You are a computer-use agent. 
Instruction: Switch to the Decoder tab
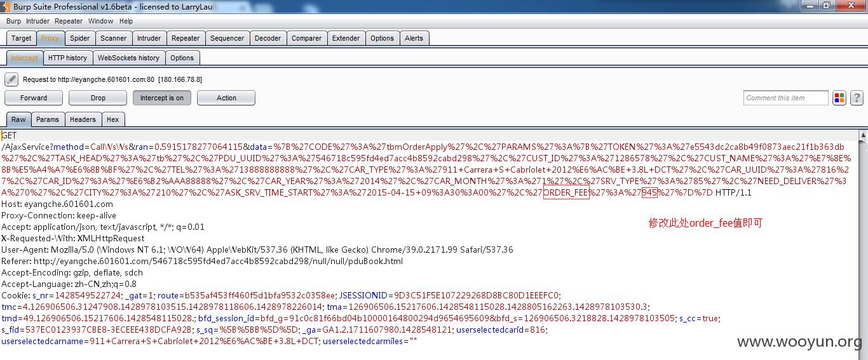pos(268,38)
